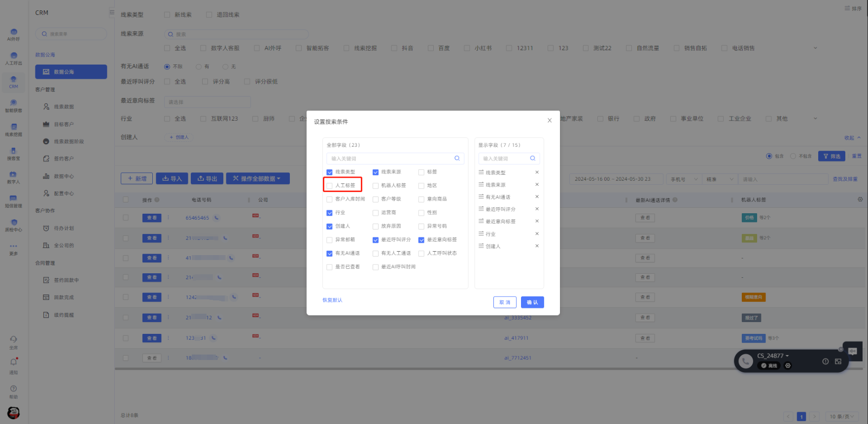Viewport: 868px width, 424px height.
Task: Remove 线索类型 from displayed fields list
Action: tap(537, 172)
